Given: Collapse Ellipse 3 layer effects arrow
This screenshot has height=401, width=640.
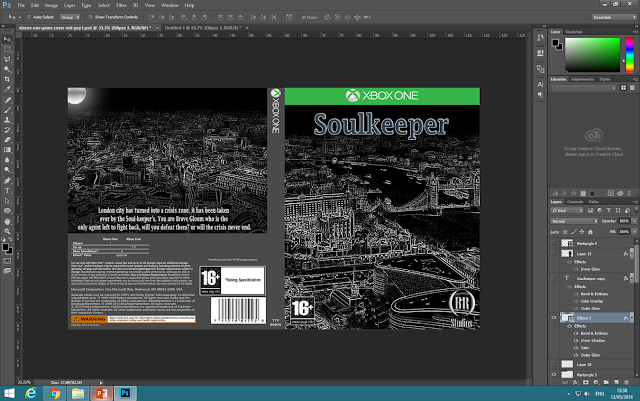Looking at the screenshot, I should click(x=631, y=318).
